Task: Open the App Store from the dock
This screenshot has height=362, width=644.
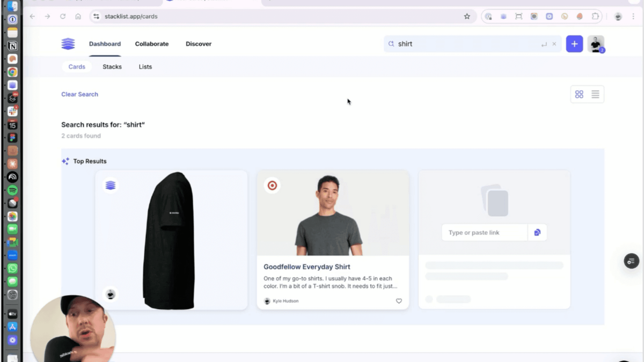Action: [12, 327]
